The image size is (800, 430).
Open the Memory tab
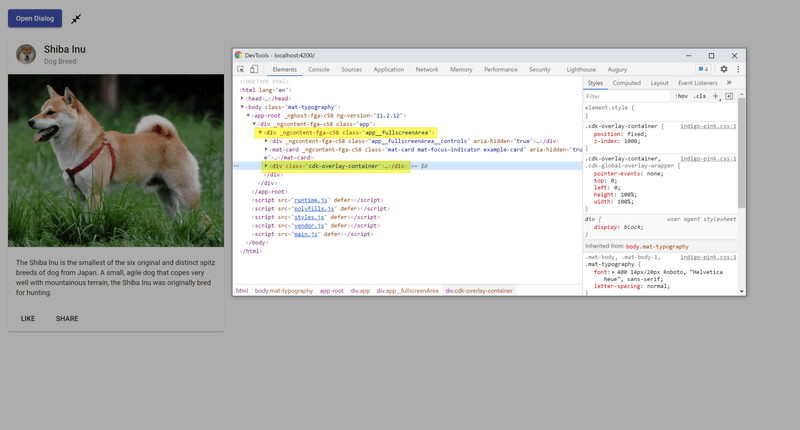coord(461,69)
